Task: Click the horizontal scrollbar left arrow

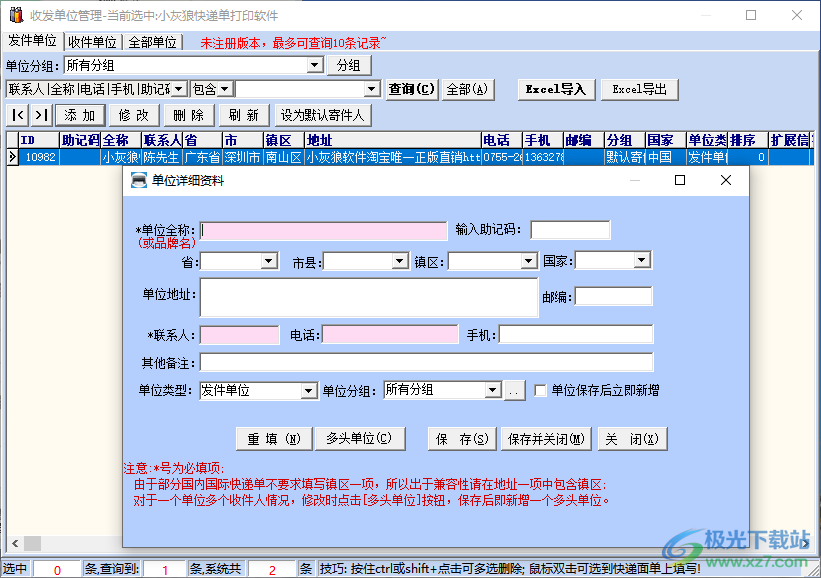Action: (x=15, y=543)
